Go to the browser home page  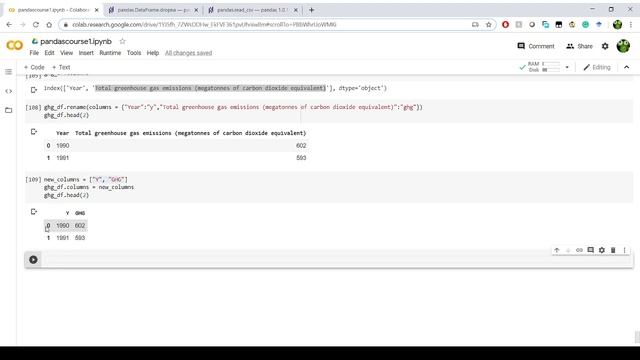49,24
